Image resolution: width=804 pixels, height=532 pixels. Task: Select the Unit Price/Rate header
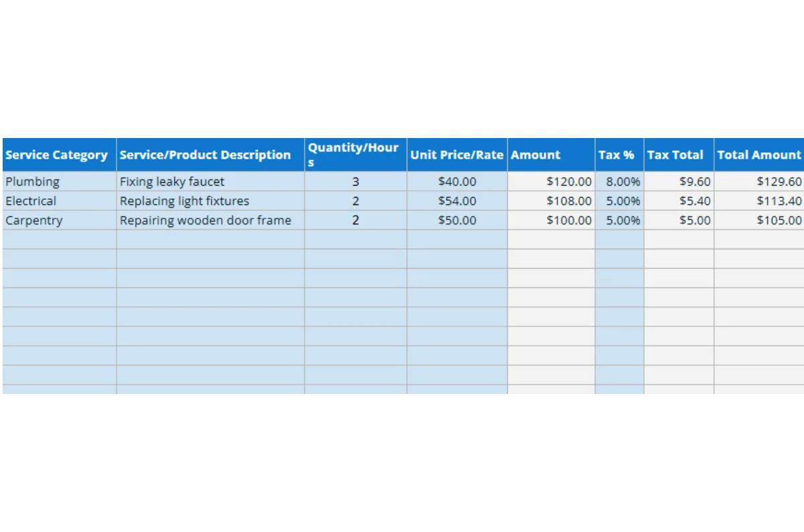[x=456, y=155]
